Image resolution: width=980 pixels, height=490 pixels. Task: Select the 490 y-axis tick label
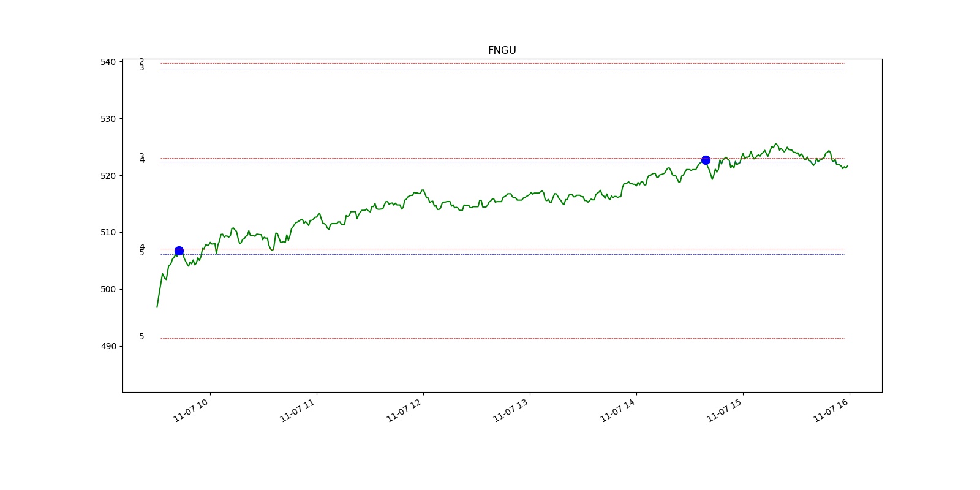click(x=108, y=346)
